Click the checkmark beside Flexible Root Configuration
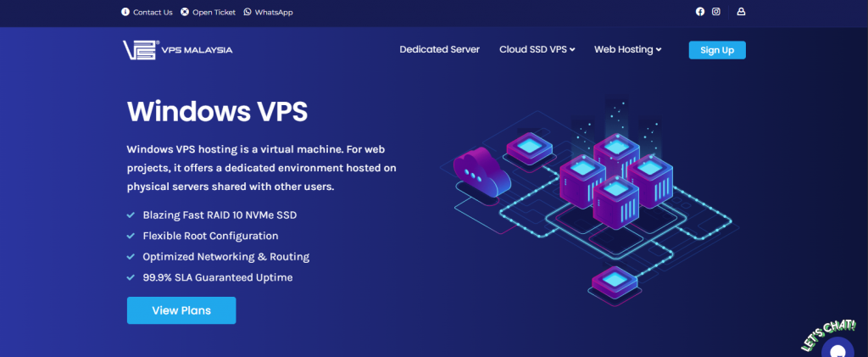 pos(131,236)
